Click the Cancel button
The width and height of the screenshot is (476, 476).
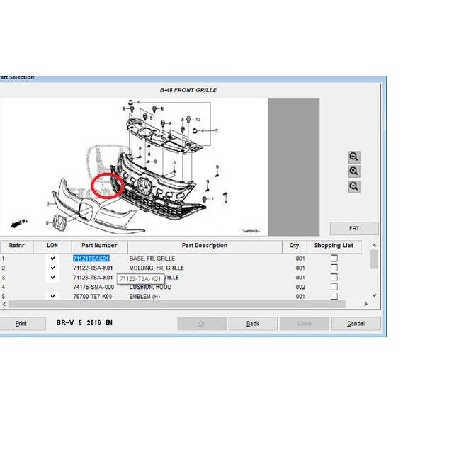point(356,324)
